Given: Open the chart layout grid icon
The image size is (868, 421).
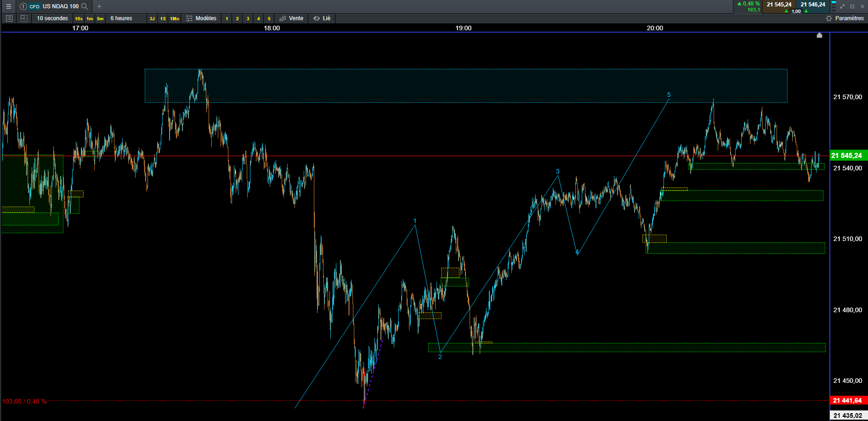Looking at the screenshot, I should [24, 18].
